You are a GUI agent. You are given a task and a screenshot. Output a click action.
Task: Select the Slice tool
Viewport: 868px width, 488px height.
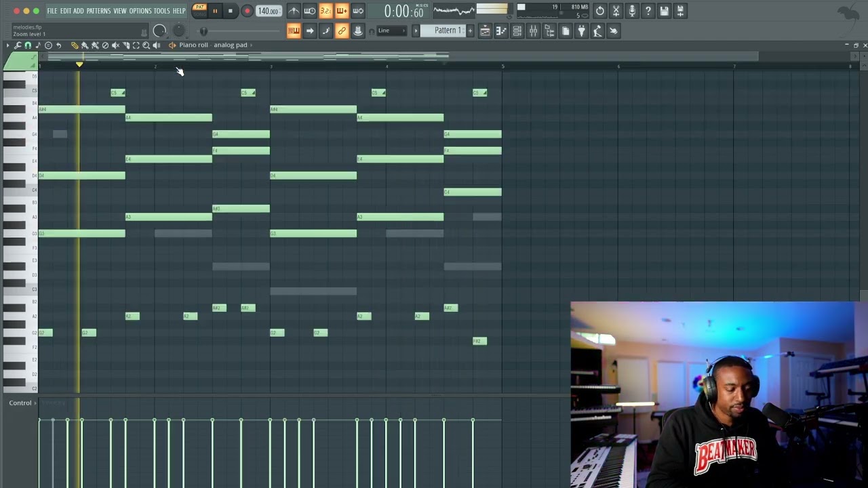click(x=125, y=45)
